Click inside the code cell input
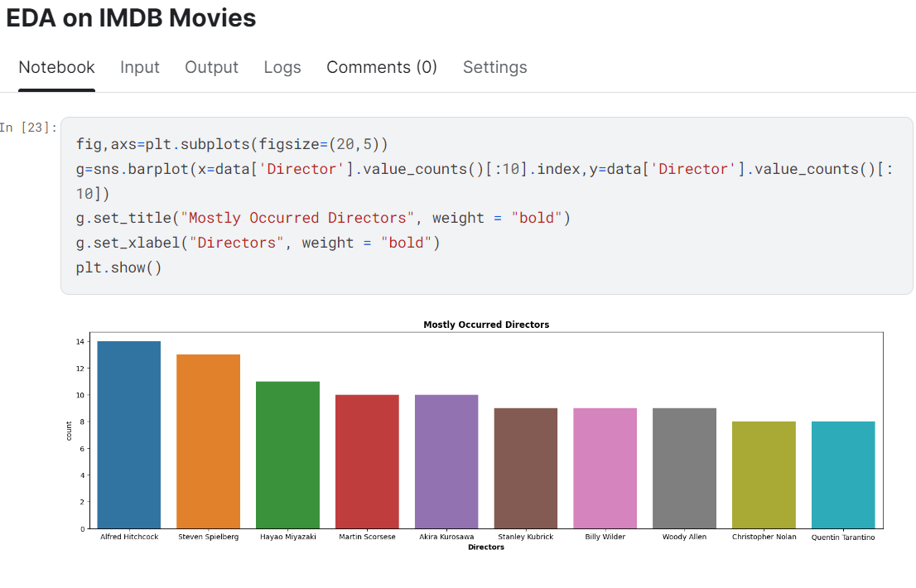 click(x=487, y=205)
